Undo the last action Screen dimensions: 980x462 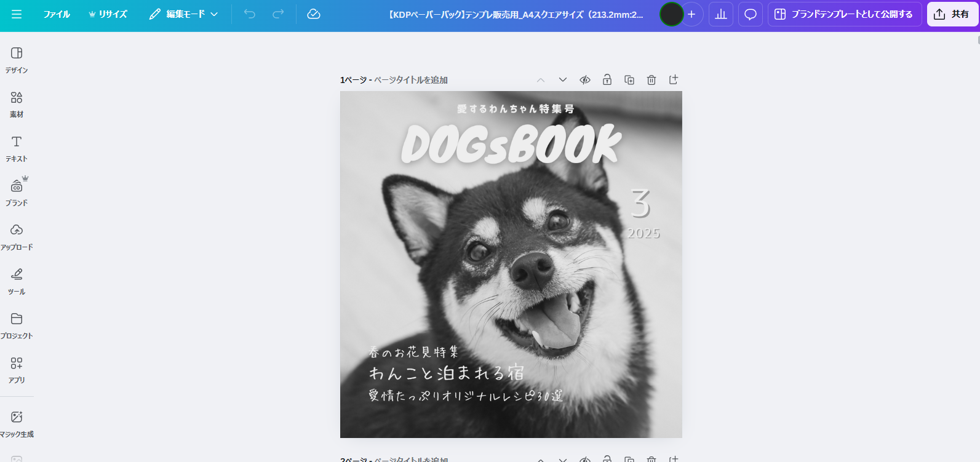click(250, 14)
